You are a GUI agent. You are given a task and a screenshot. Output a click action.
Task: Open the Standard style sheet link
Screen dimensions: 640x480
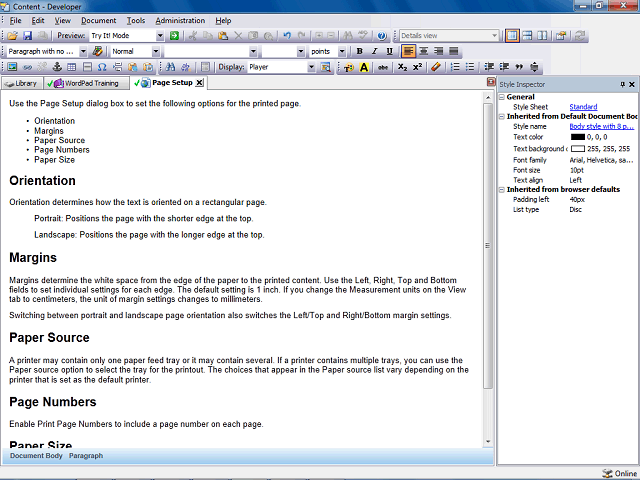point(583,107)
